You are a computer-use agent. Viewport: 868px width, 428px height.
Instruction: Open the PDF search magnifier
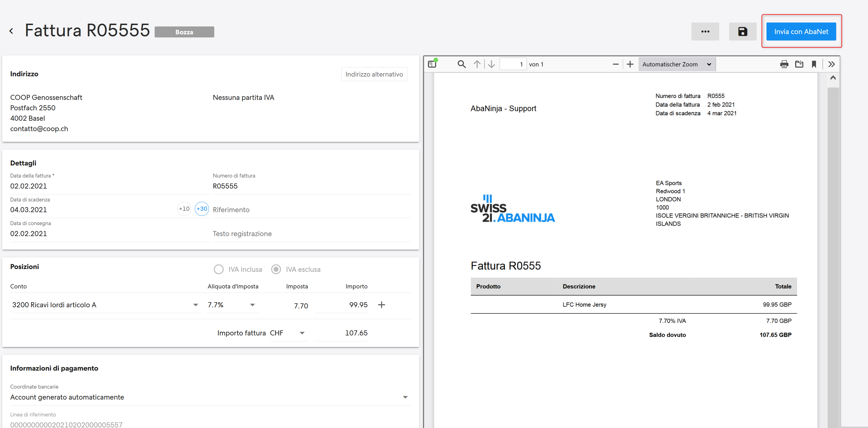(461, 64)
